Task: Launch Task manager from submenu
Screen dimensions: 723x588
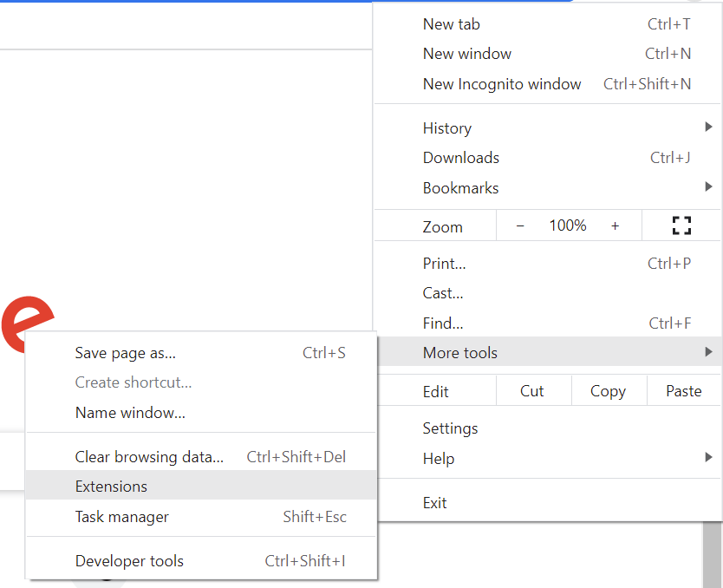Action: pos(122,517)
